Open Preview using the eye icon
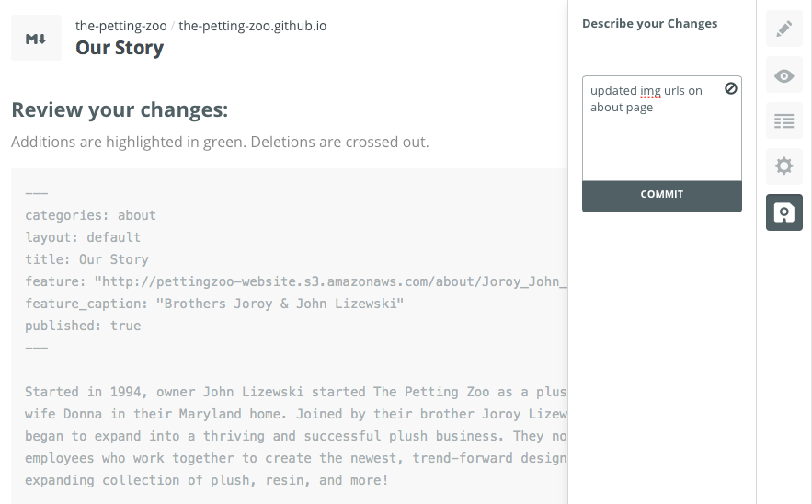 tap(783, 75)
